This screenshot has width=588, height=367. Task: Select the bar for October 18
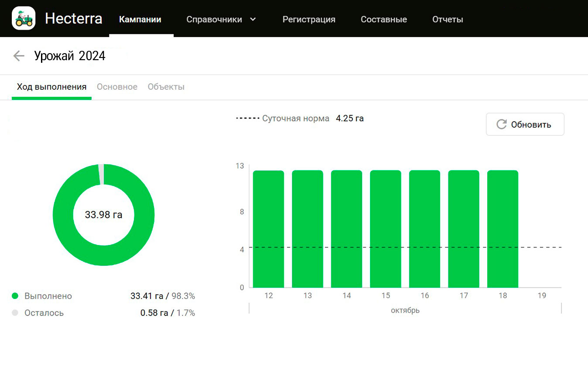pos(503,229)
